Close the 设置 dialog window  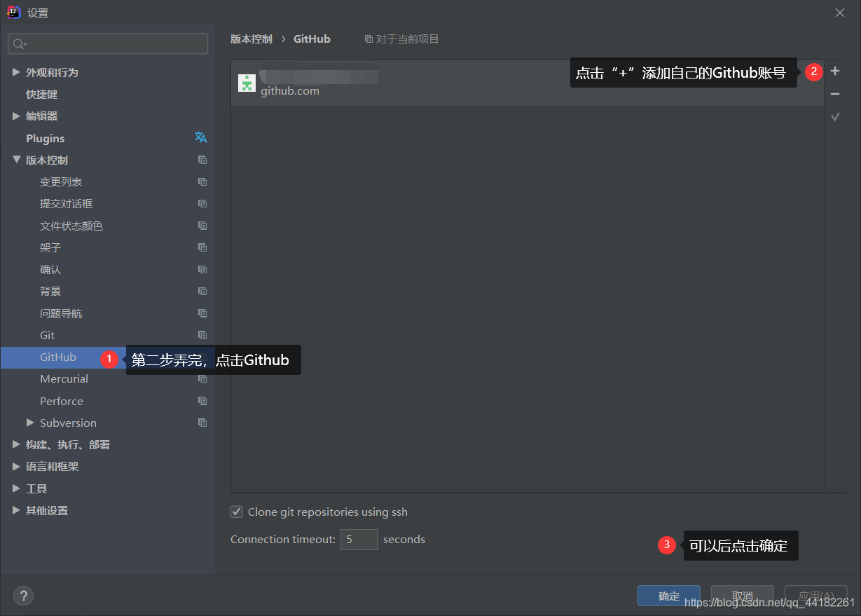[x=840, y=13]
